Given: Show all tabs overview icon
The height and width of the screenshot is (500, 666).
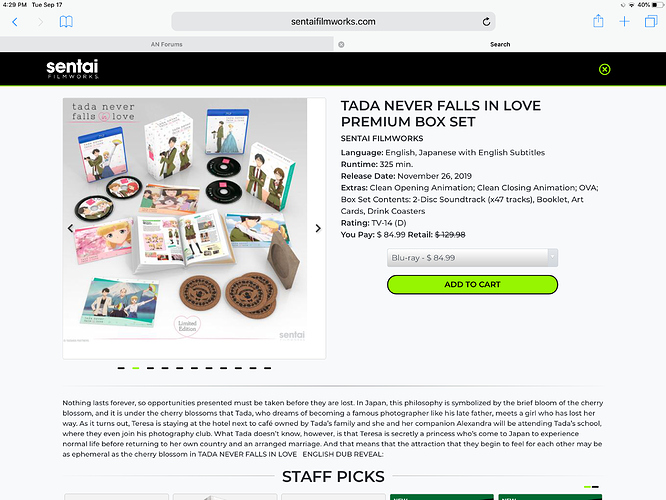Looking at the screenshot, I should point(651,21).
